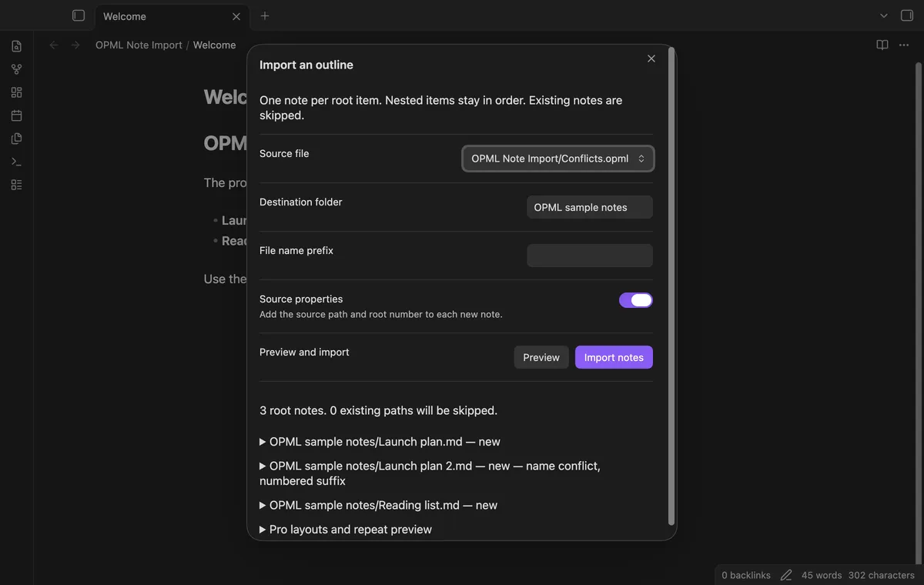
Task: Click the '3 root notes' summary text
Action: pyautogui.click(x=378, y=410)
